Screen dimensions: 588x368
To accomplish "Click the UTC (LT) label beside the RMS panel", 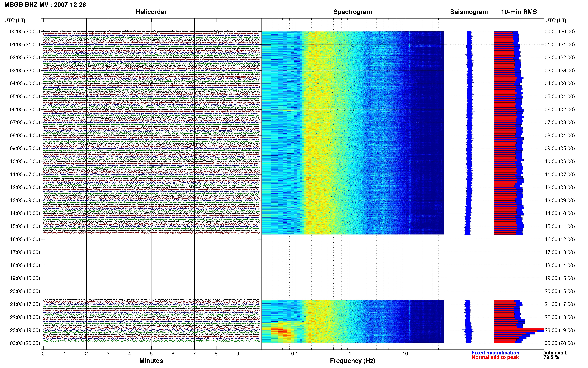I will 556,20.
